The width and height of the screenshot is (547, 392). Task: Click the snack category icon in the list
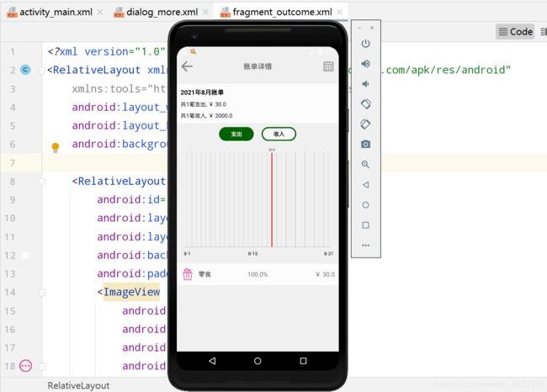(x=188, y=274)
